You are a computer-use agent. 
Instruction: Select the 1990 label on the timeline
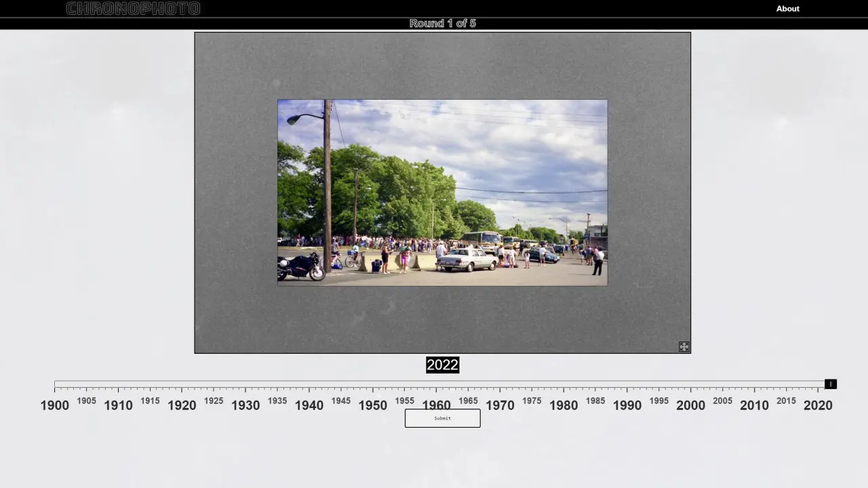[627, 405]
